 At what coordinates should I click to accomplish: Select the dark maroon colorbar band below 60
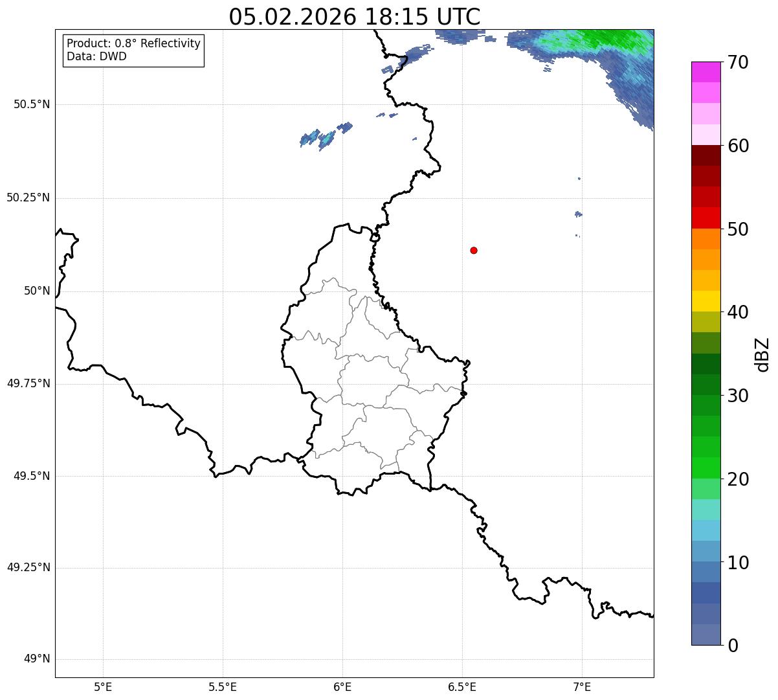point(706,155)
